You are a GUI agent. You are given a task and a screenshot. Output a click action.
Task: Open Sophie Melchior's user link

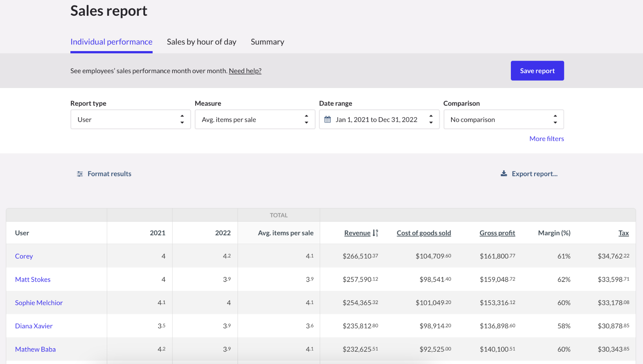coord(39,303)
